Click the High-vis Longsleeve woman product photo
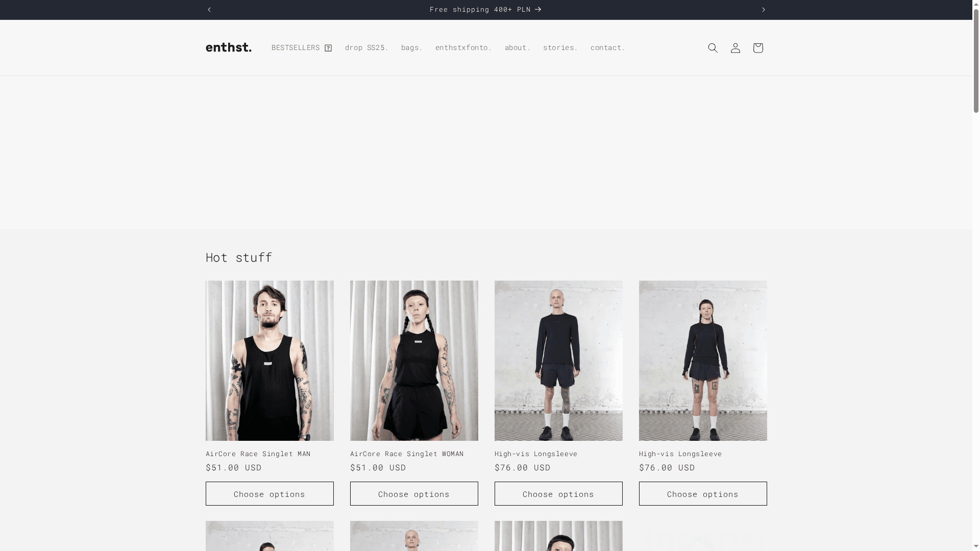Screen dimensions: 980x551 coord(703,360)
